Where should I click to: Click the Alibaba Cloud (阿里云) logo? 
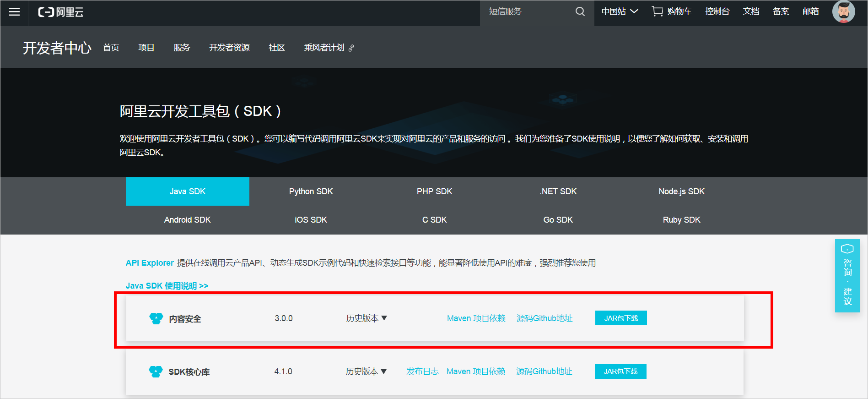(60, 12)
